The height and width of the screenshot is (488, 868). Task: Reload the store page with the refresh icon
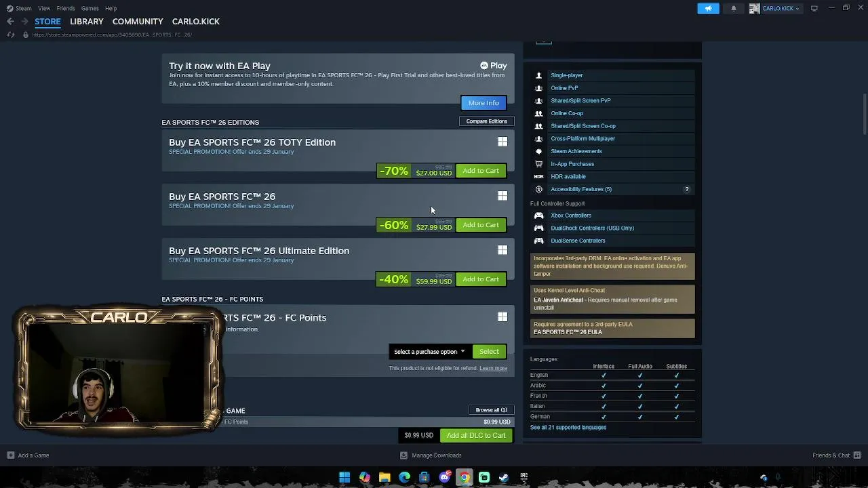[x=10, y=35]
